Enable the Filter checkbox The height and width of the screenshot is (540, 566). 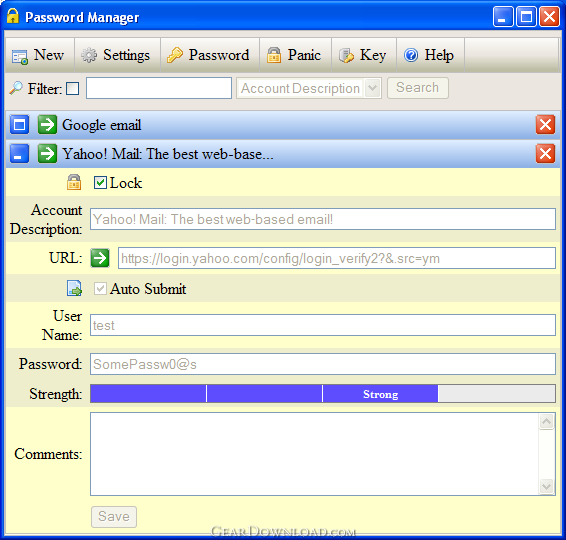[x=73, y=88]
